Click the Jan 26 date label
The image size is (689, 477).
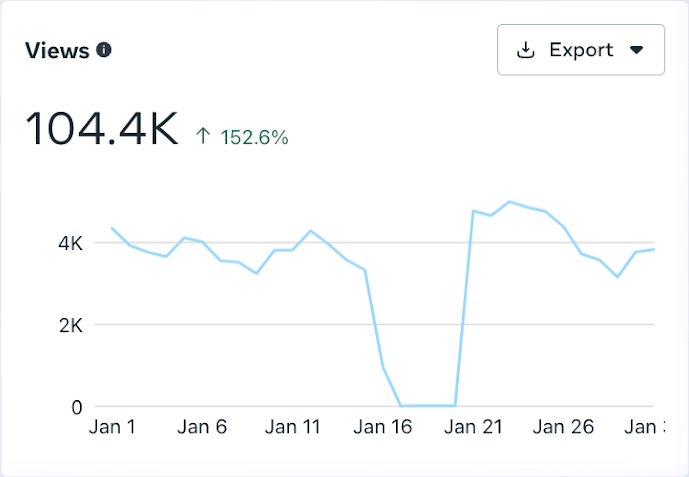[x=563, y=427]
